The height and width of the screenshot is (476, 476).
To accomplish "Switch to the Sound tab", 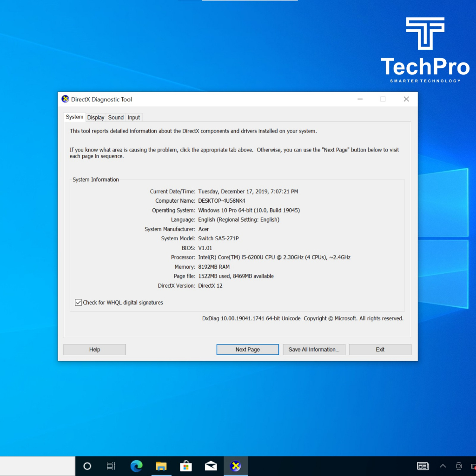I will (x=116, y=118).
